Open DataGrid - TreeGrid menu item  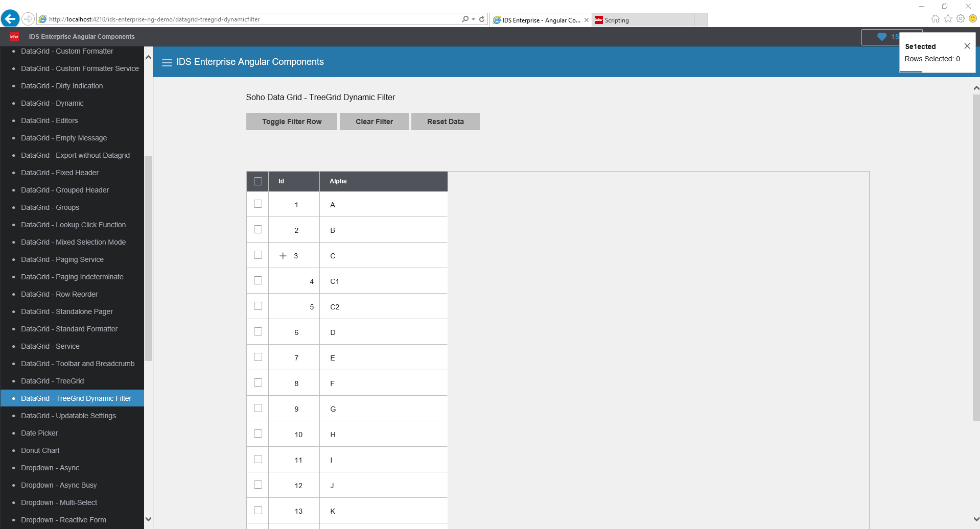click(x=52, y=381)
